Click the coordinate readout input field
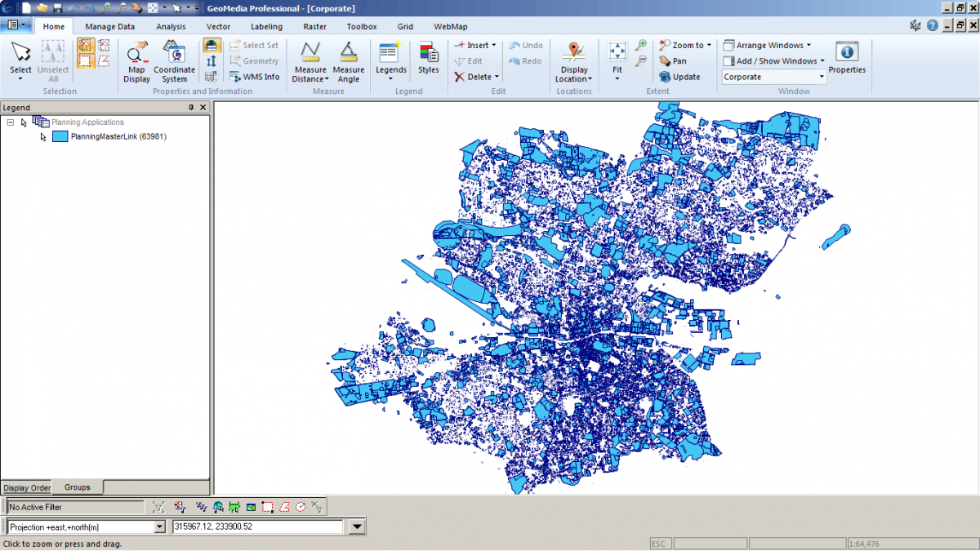This screenshot has width=980, height=551. click(x=257, y=527)
